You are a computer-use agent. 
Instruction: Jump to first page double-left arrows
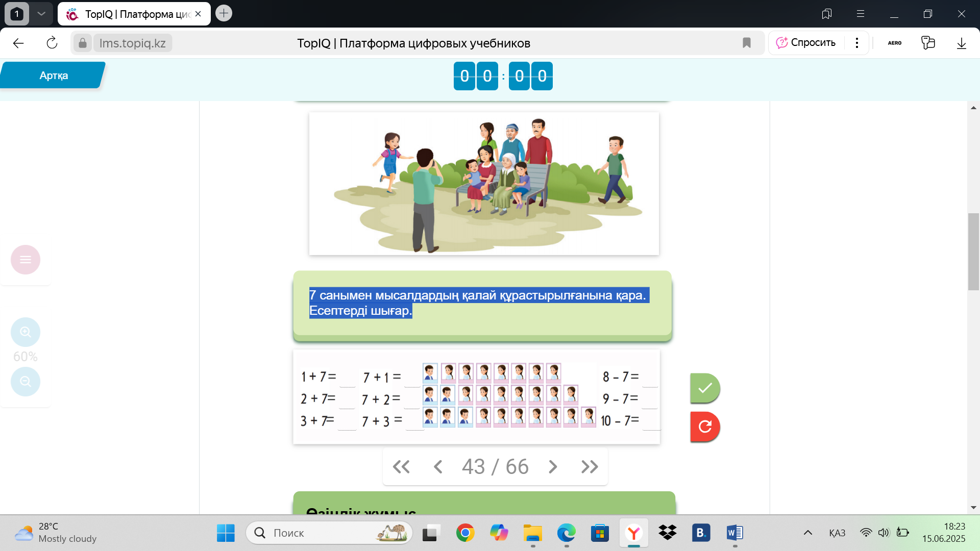click(x=401, y=467)
